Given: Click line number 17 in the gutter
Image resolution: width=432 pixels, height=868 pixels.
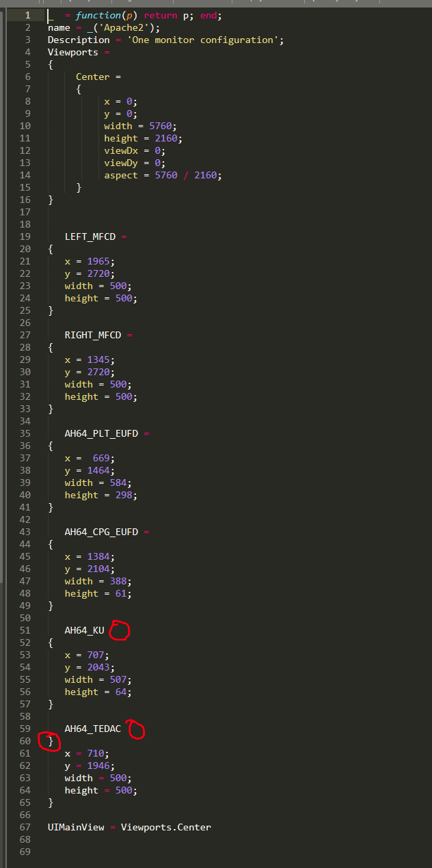Looking at the screenshot, I should pos(25,212).
